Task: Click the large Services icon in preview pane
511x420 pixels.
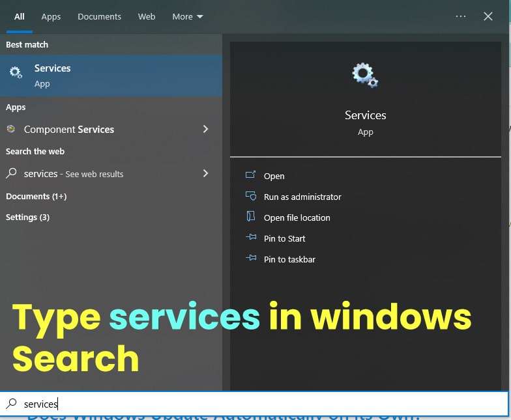Action: pyautogui.click(x=365, y=75)
